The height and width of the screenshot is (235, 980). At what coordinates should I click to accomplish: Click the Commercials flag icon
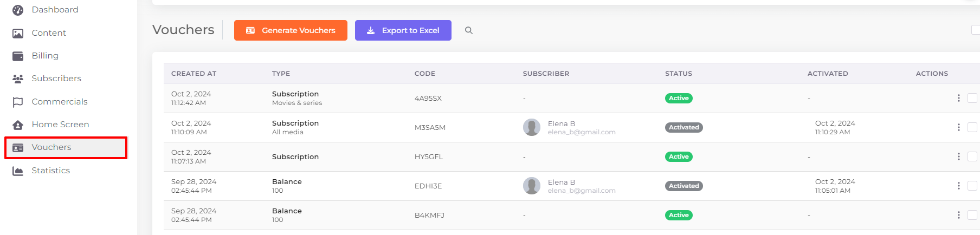point(18,102)
